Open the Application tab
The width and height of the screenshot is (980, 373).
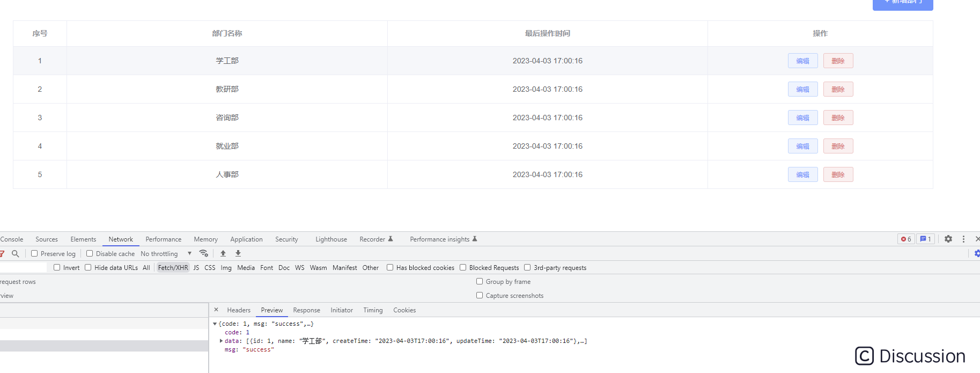click(247, 239)
